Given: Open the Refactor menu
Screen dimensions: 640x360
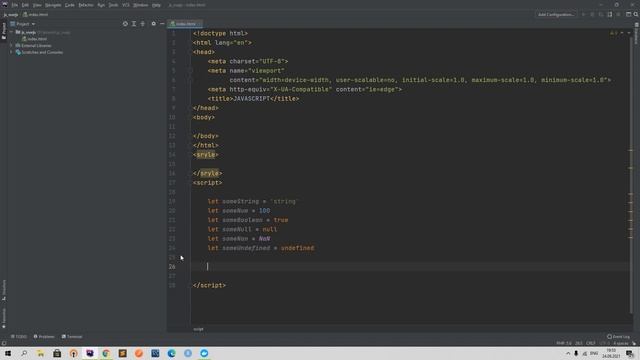Looking at the screenshot, I should 86,5.
